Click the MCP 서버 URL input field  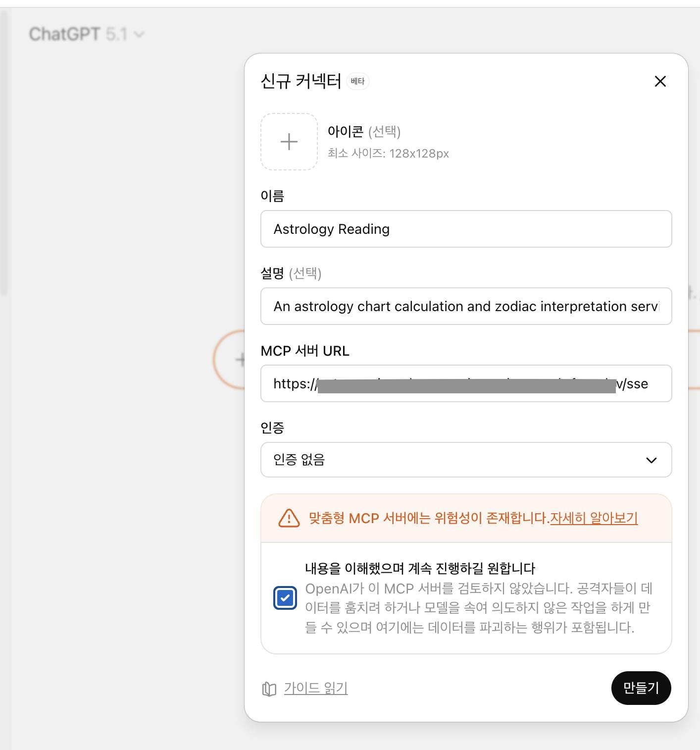coord(465,383)
